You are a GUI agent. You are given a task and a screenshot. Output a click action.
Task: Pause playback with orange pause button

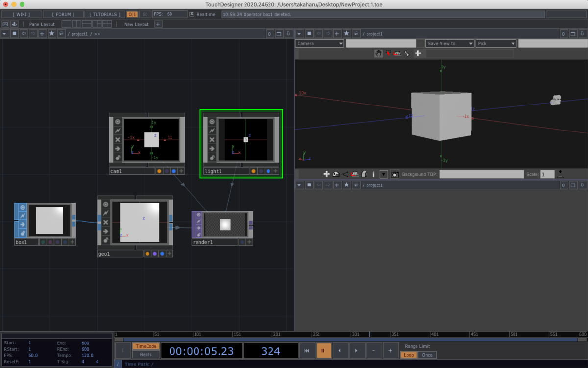[323, 351]
